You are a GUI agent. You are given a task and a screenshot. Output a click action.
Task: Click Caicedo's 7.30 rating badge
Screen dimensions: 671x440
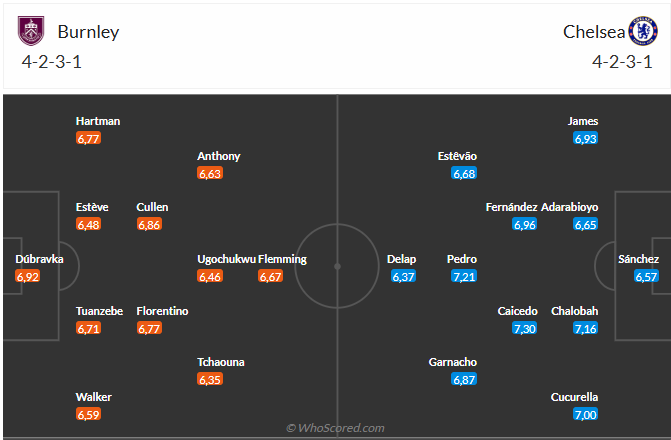pyautogui.click(x=525, y=328)
